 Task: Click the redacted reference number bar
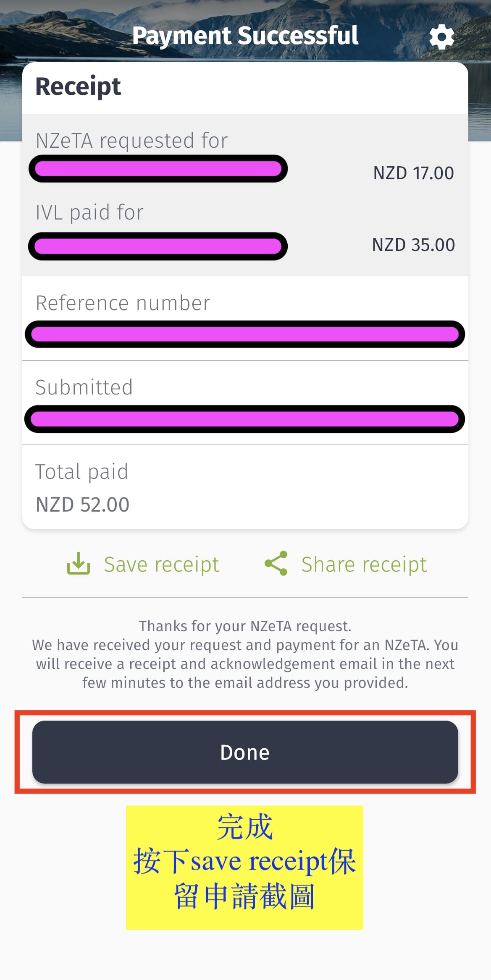point(245,335)
